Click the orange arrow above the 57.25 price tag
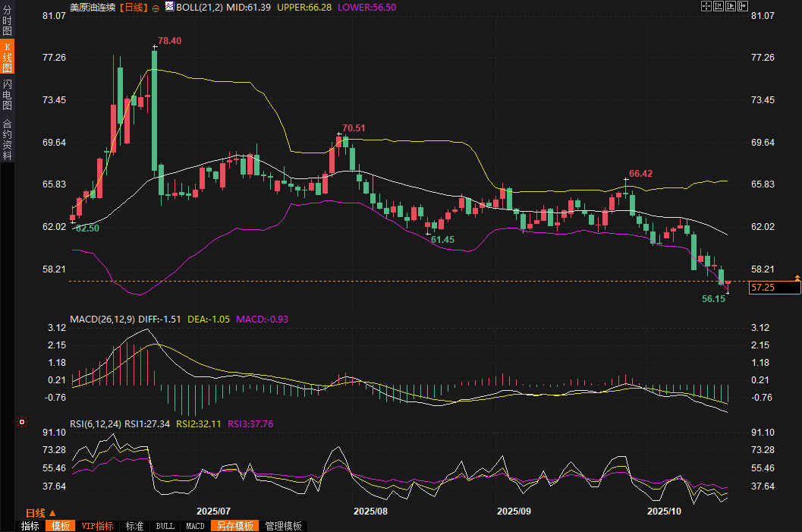Viewport: 802px width, 532px height. [797, 278]
